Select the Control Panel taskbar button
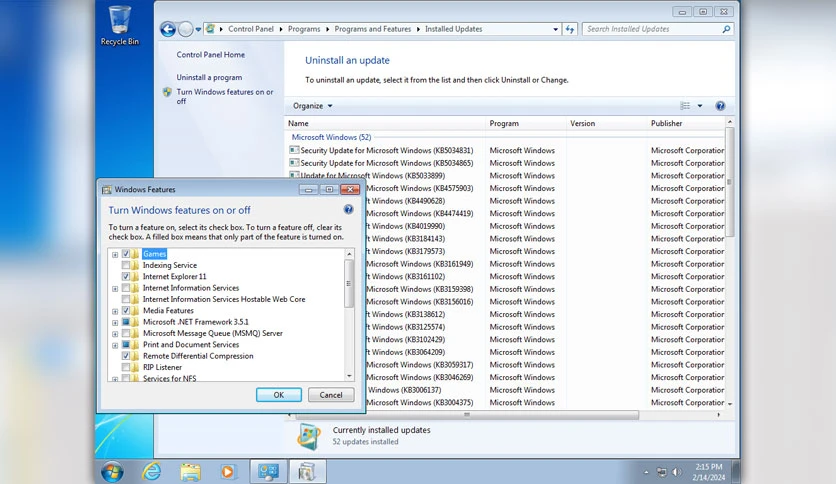 click(269, 472)
